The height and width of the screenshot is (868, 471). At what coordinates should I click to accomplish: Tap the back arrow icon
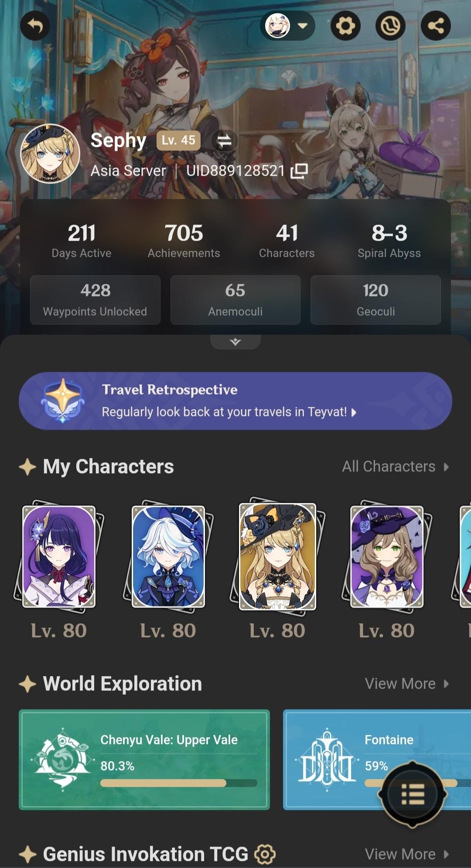point(35,26)
